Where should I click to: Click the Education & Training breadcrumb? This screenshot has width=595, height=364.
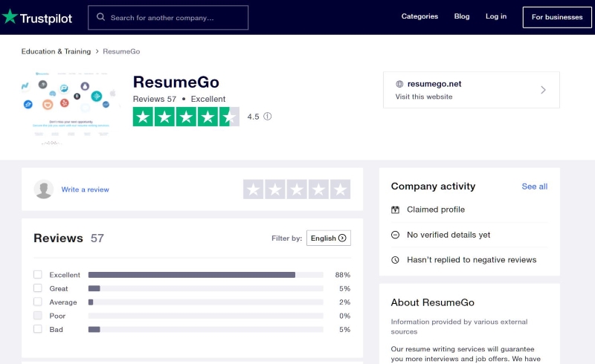(x=57, y=51)
